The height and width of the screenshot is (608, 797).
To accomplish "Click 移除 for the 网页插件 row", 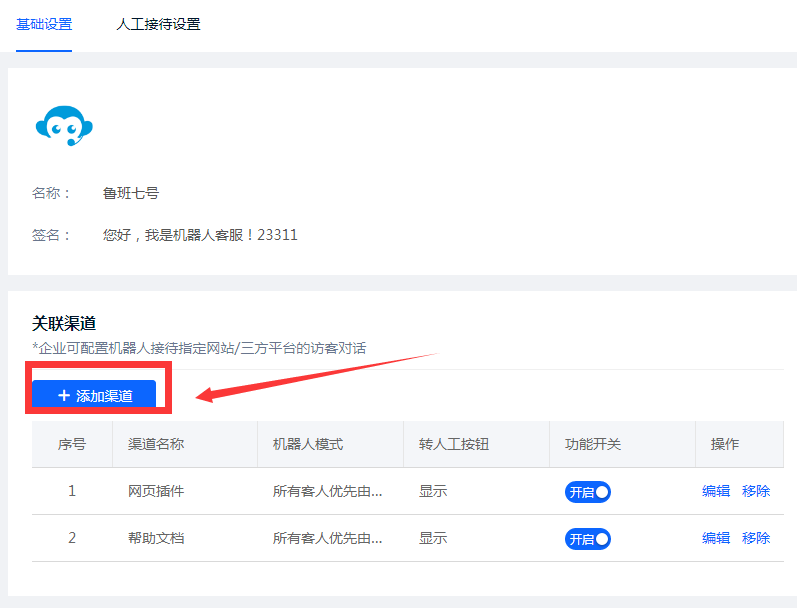I will pyautogui.click(x=756, y=491).
